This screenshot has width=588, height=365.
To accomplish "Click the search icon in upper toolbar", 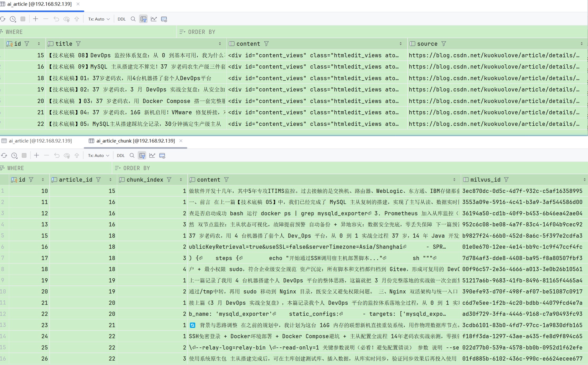I will (133, 19).
